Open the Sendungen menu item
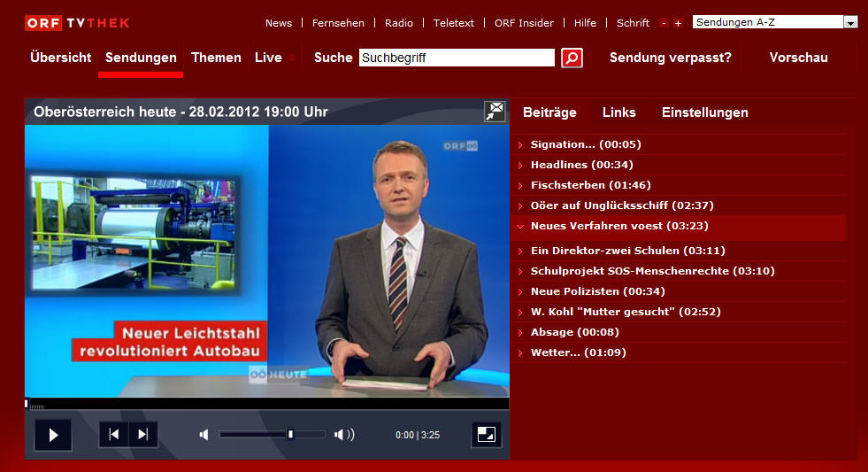 [141, 58]
